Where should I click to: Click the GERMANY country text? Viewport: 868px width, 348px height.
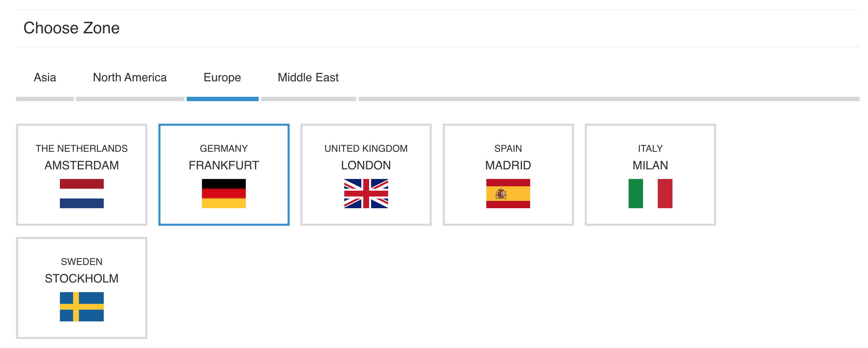(x=224, y=148)
